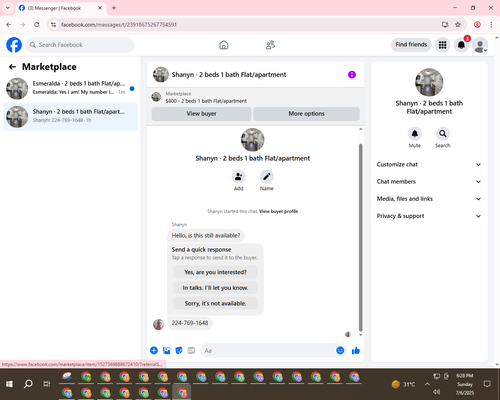
Task: Click the More options button
Action: 306,114
